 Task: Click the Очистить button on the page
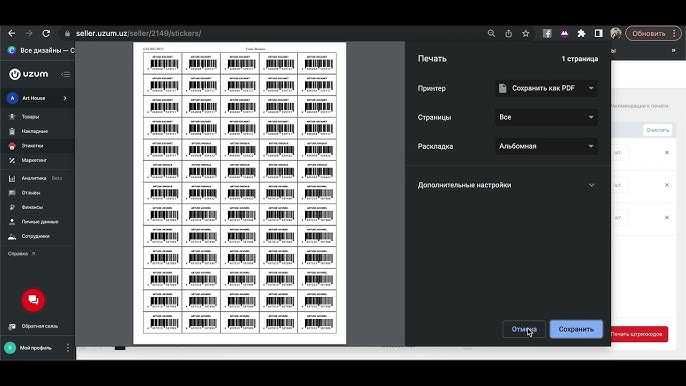point(658,130)
